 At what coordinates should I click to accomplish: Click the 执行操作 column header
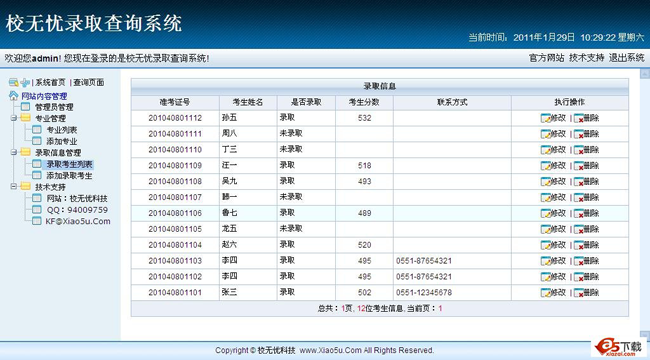click(570, 102)
